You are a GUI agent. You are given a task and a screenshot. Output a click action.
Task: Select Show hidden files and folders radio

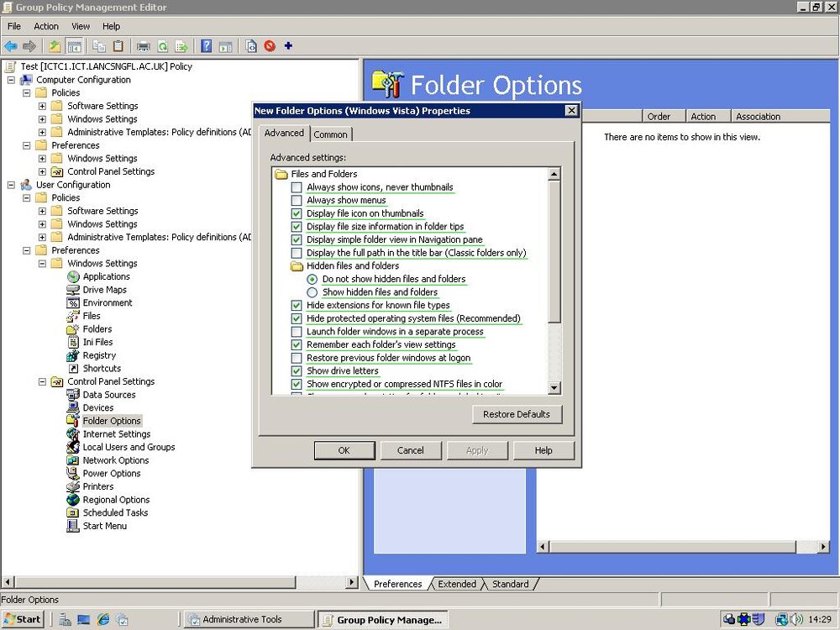[x=312, y=292]
